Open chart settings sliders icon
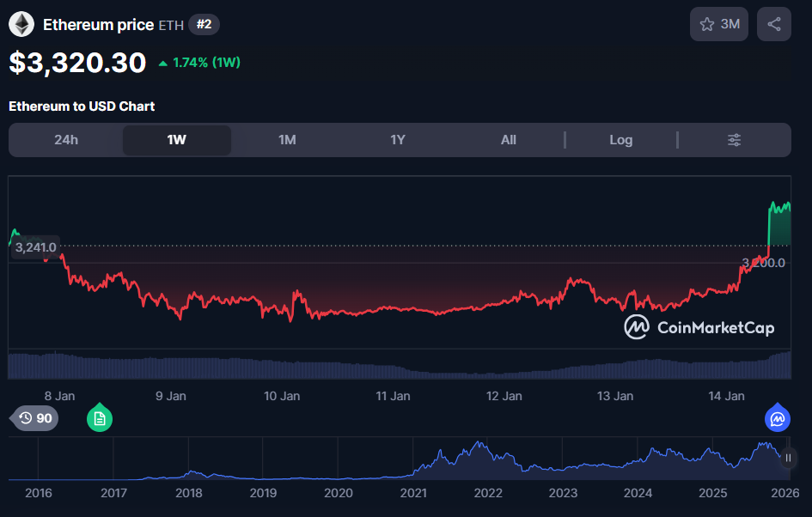 click(x=734, y=140)
